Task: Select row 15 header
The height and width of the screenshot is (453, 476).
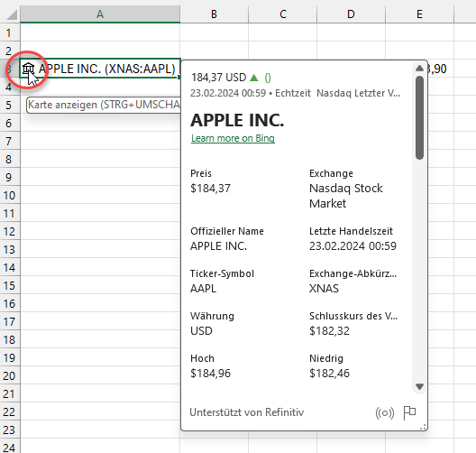Action: (9, 285)
